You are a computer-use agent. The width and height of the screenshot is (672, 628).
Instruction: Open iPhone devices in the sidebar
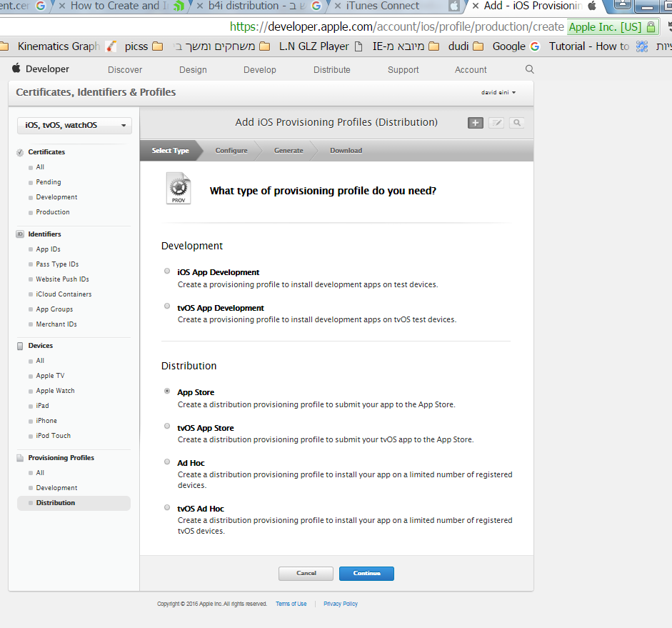tap(46, 421)
